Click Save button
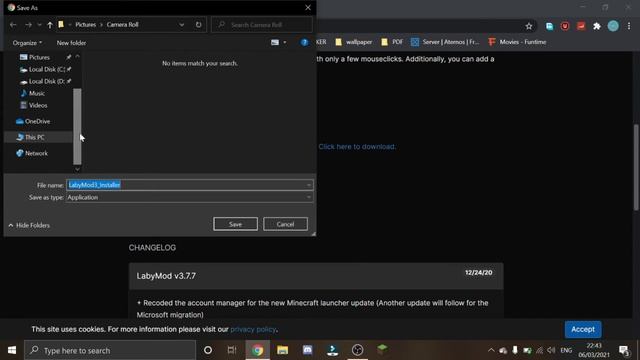 point(236,224)
